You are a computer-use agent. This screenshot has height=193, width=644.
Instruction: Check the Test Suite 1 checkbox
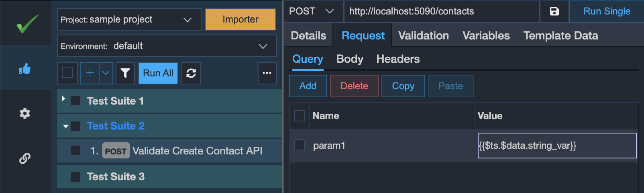click(75, 101)
